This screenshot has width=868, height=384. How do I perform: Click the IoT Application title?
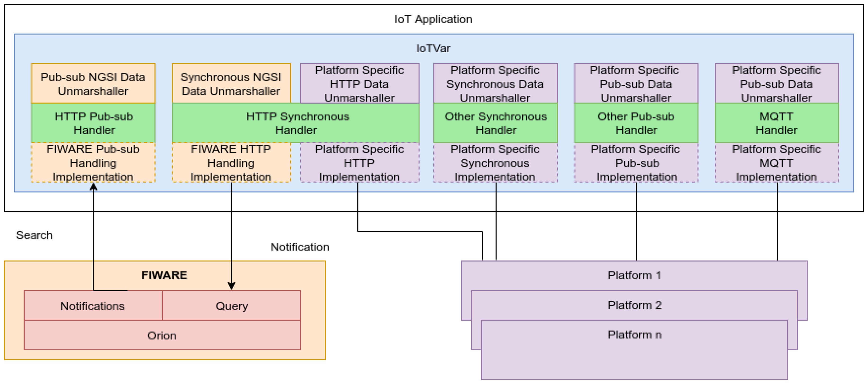433,19
